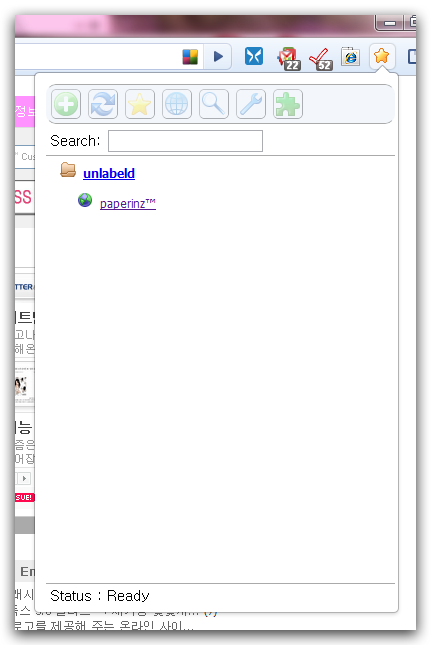Click the small arrow button on background page

pos(24,478)
